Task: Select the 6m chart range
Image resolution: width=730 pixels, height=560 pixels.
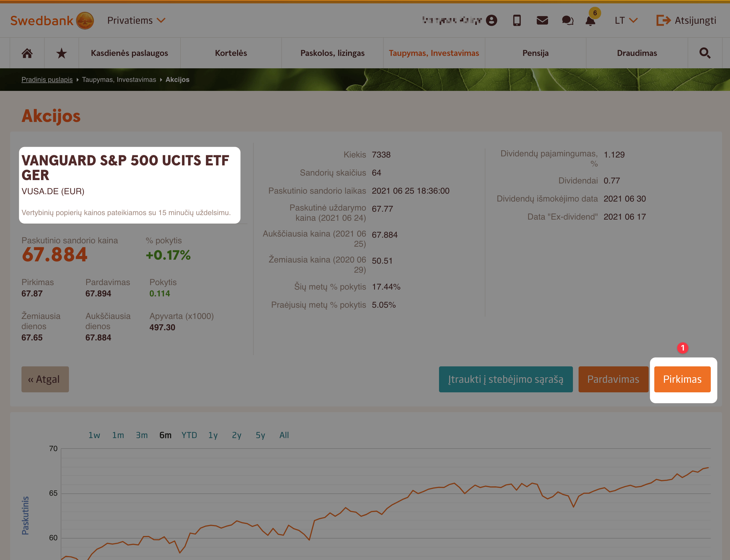Action: 165,435
